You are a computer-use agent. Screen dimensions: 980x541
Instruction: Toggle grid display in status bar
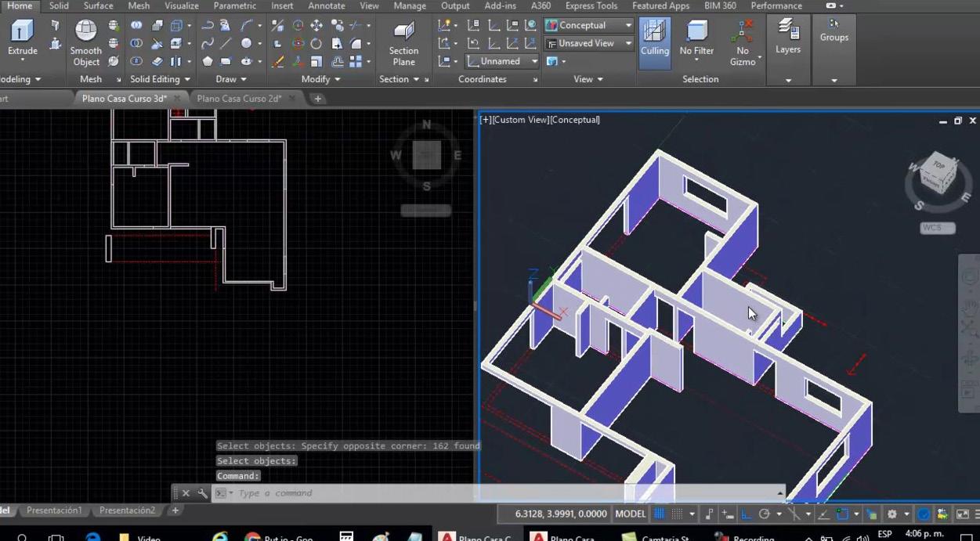pyautogui.click(x=659, y=514)
